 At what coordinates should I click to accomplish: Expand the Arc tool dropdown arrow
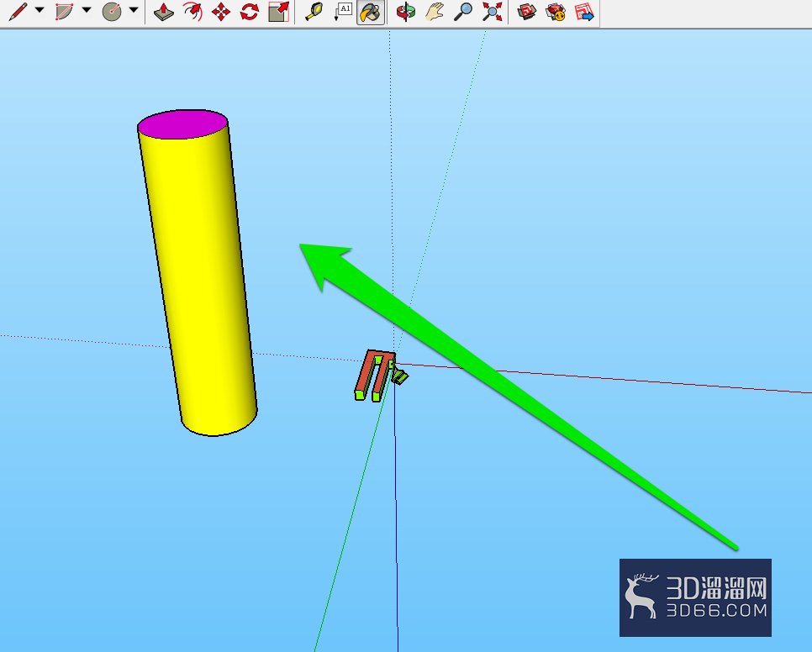point(87,10)
